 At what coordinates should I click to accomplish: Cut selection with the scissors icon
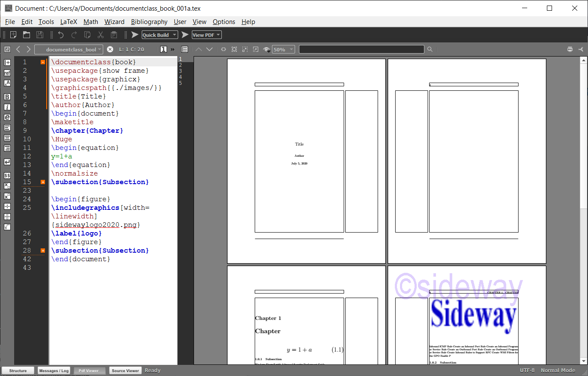click(101, 35)
